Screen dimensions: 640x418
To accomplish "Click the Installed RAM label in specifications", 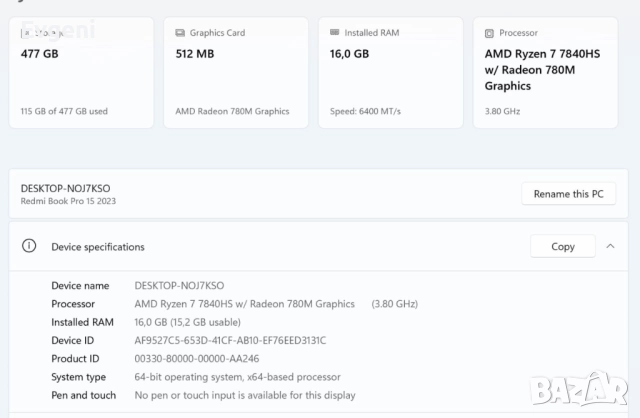I will click(x=82, y=322).
